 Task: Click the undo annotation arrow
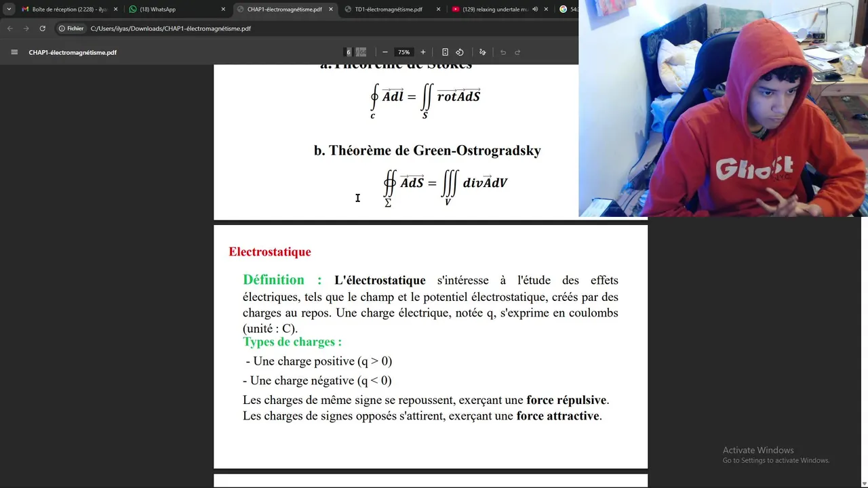click(503, 52)
